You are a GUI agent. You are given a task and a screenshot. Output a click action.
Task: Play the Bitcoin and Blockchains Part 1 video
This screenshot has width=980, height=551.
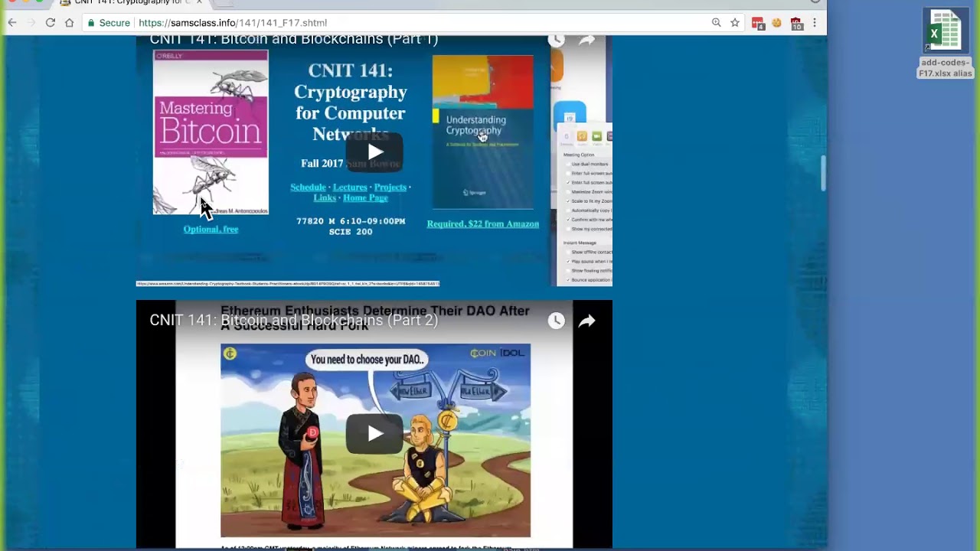click(374, 152)
